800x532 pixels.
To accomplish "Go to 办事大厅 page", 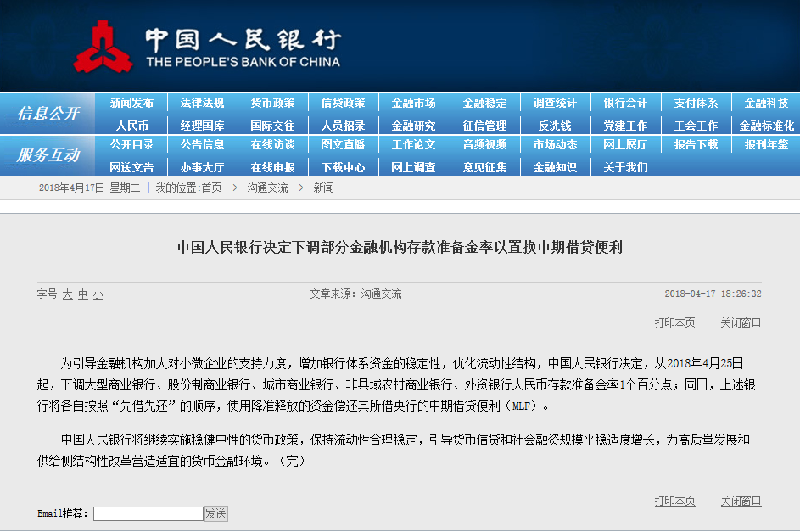I will pyautogui.click(x=202, y=167).
